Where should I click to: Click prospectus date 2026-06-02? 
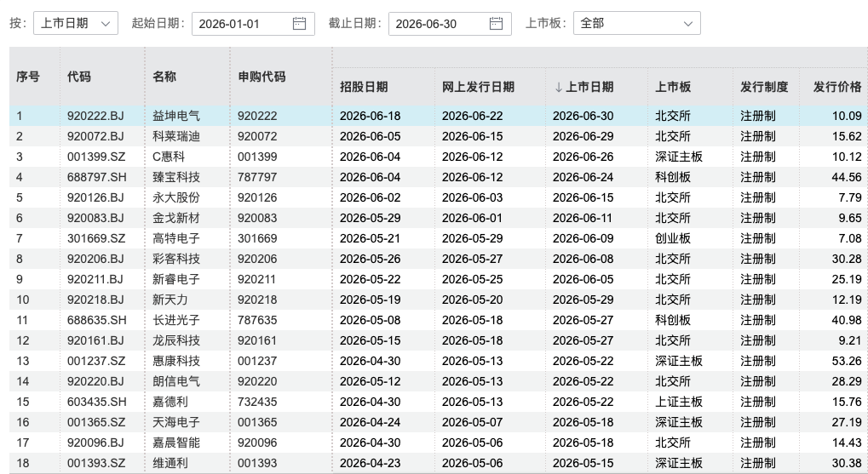tap(371, 198)
